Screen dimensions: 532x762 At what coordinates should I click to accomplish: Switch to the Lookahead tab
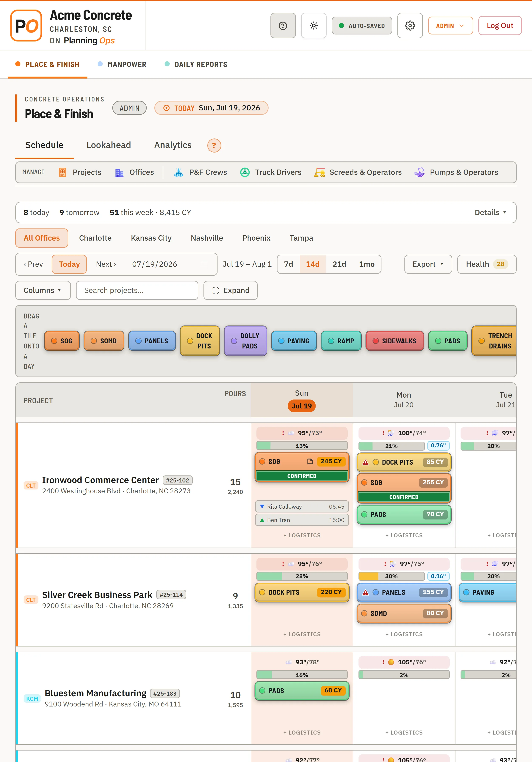(x=109, y=145)
